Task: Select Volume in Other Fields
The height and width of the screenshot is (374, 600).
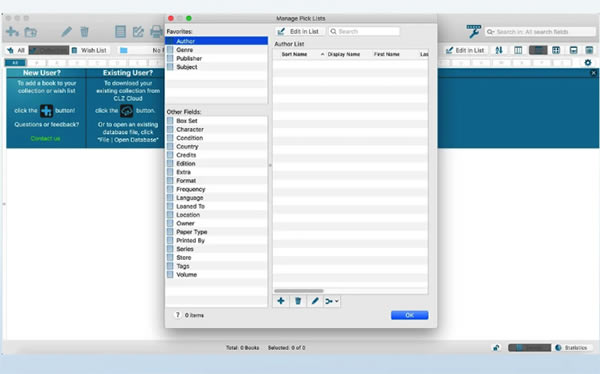Action: [217, 275]
